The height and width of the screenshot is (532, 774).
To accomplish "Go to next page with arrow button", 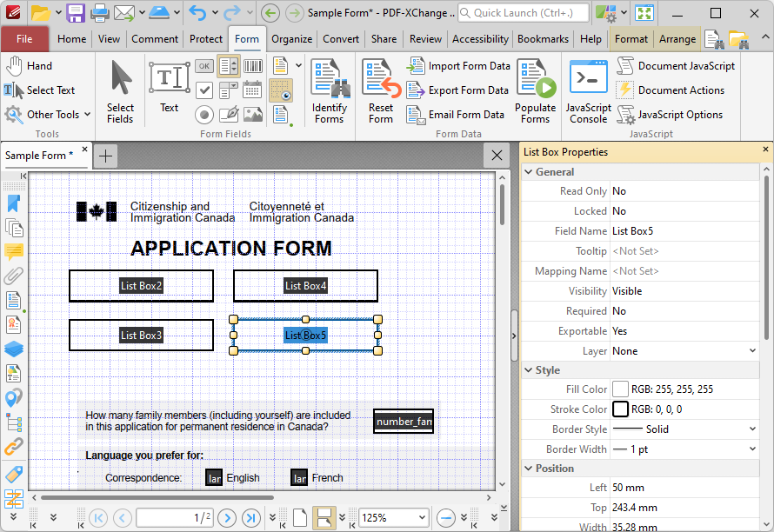I will 227,518.
